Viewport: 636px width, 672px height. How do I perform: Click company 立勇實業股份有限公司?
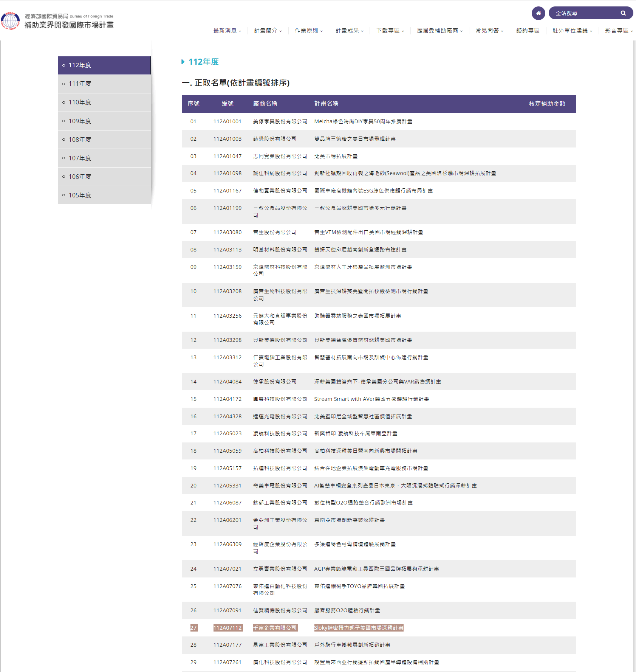click(280, 569)
